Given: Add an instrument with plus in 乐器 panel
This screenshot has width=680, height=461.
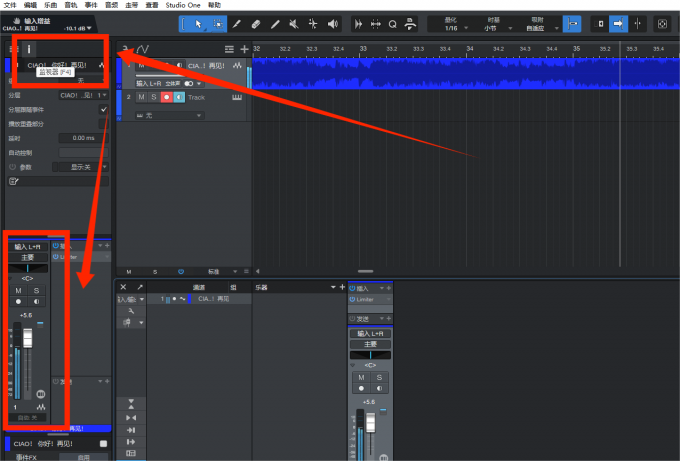Looking at the screenshot, I should [x=342, y=287].
